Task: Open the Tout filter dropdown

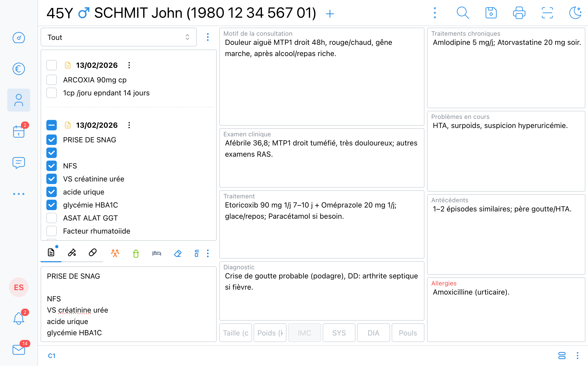Action: tap(118, 37)
